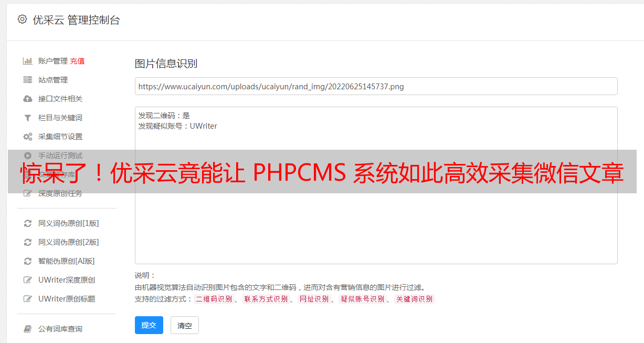This screenshot has height=343, width=644.
Task: Open 智能伪原创[AI版] menu item
Action: pos(67,261)
